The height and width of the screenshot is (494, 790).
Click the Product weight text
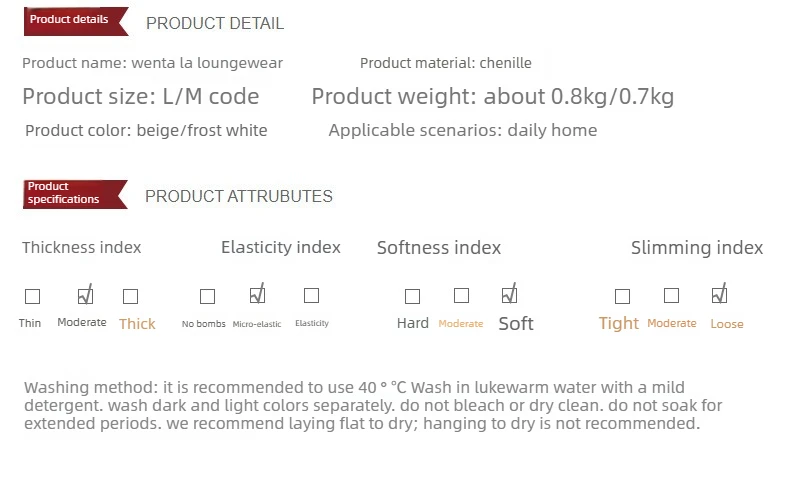point(492,97)
